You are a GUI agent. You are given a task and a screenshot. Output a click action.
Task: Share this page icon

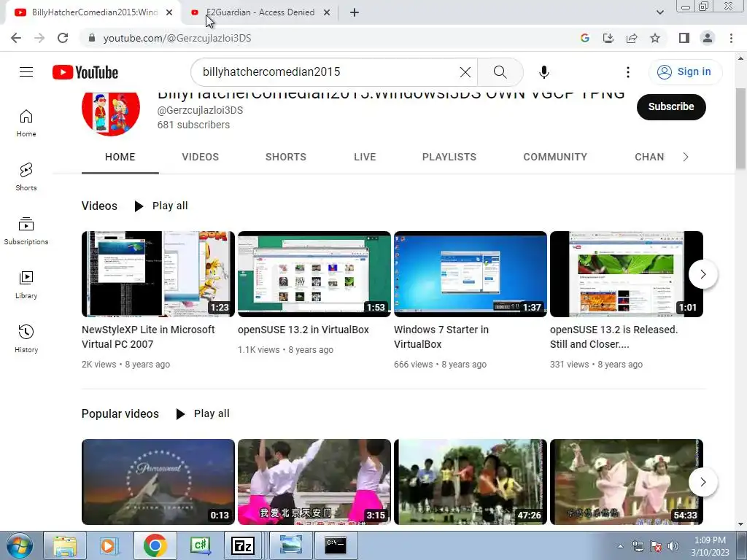(x=632, y=38)
